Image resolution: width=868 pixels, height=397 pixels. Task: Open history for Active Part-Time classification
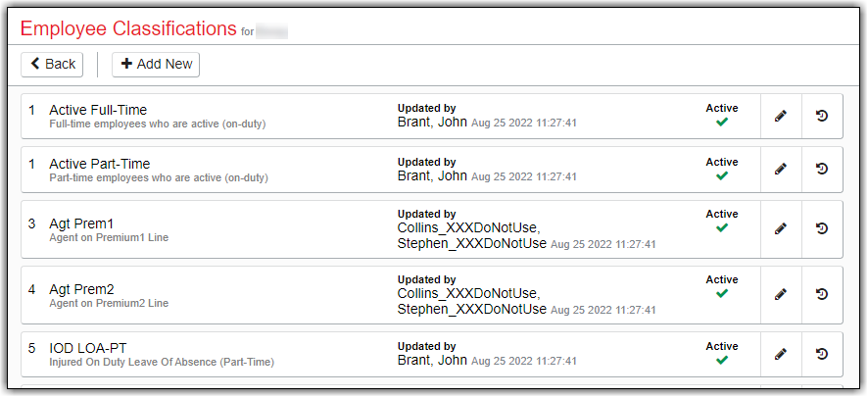pyautogui.click(x=822, y=170)
